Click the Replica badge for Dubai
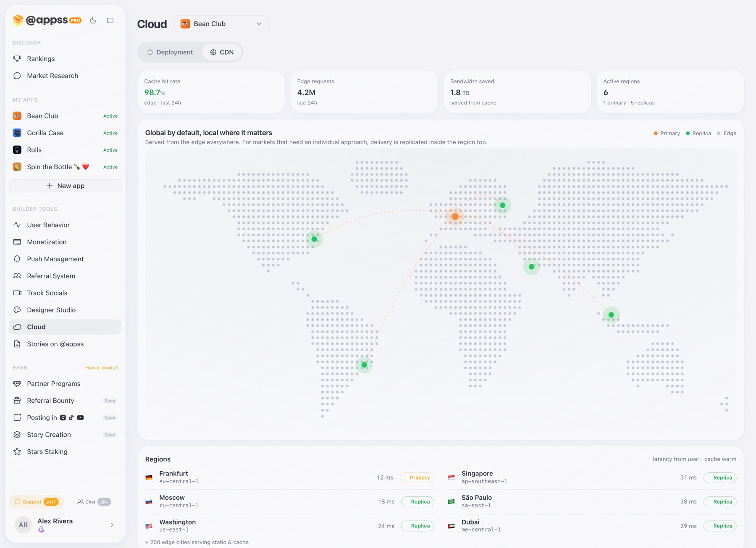The width and height of the screenshot is (756, 548). click(720, 526)
